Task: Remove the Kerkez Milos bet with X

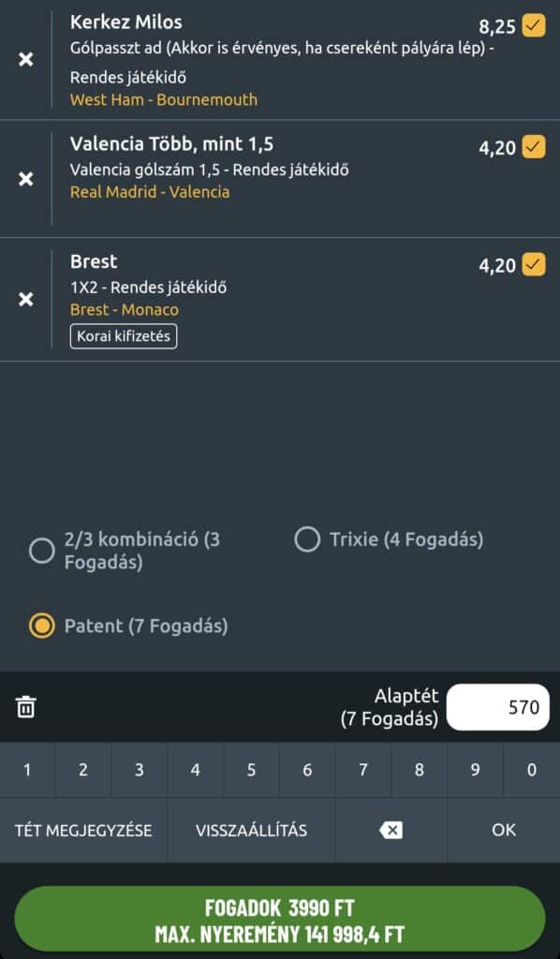Action: [25, 59]
